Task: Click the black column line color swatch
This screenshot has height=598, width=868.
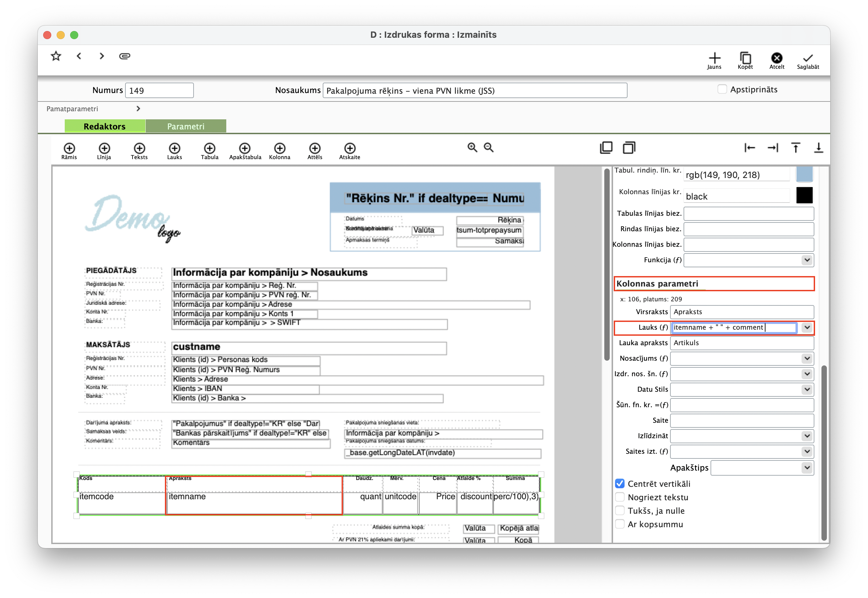Action: pyautogui.click(x=804, y=196)
